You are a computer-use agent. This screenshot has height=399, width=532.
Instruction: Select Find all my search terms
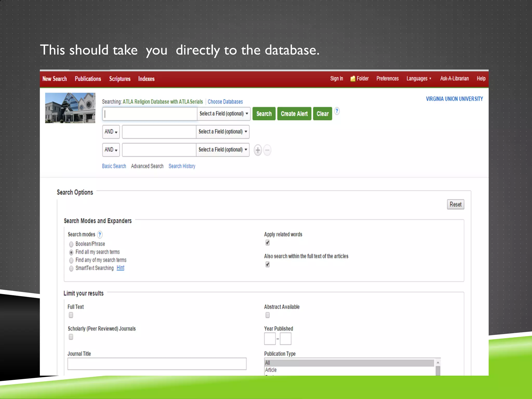point(71,252)
